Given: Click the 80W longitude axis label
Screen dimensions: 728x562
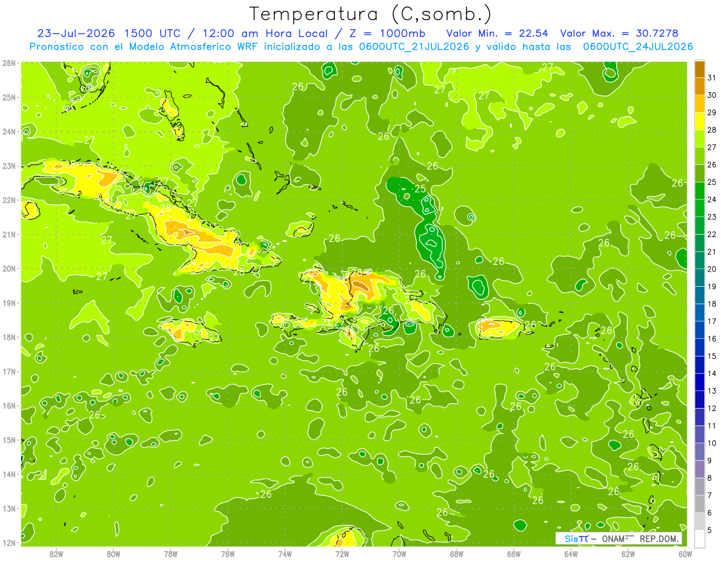Looking at the screenshot, I should [113, 554].
